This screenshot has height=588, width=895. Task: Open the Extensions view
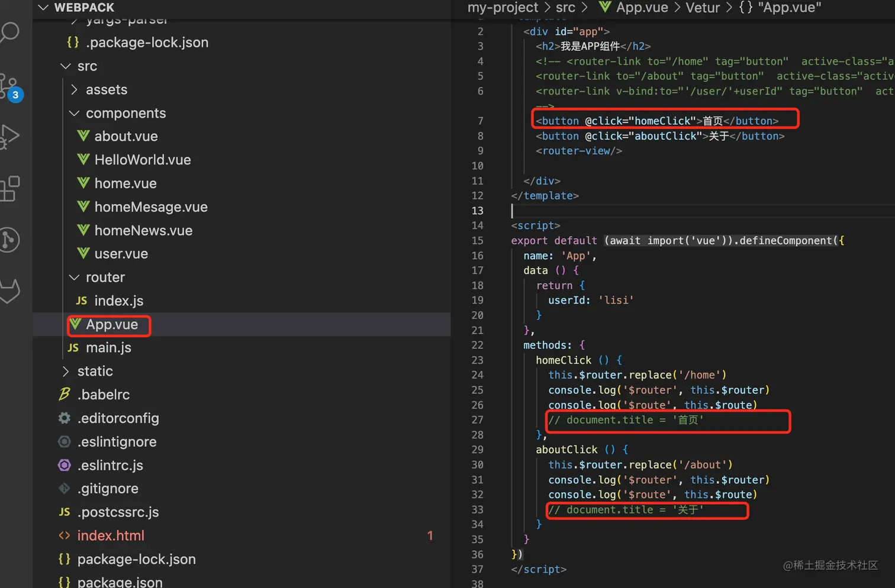tap(9, 189)
